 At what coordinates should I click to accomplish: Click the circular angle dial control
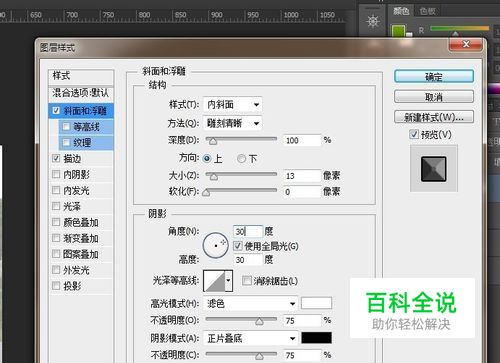(x=215, y=245)
